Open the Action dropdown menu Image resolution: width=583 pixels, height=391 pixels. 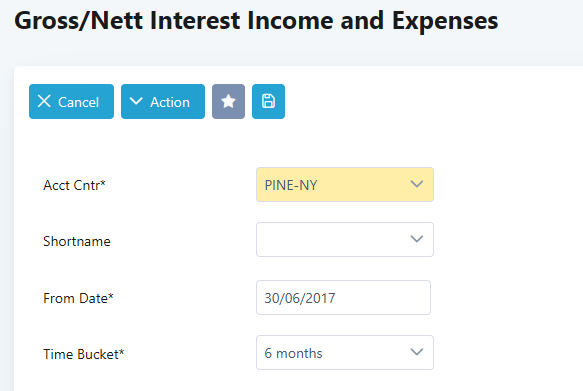163,101
